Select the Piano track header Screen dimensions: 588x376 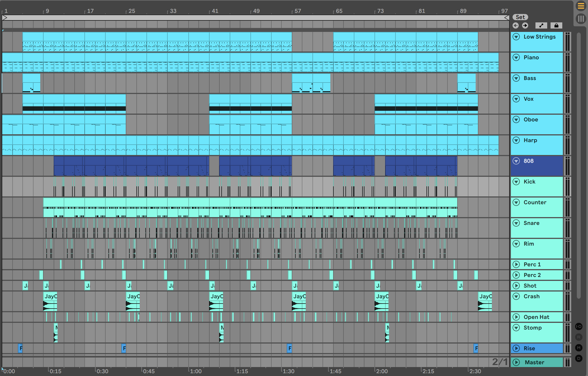[x=531, y=57]
